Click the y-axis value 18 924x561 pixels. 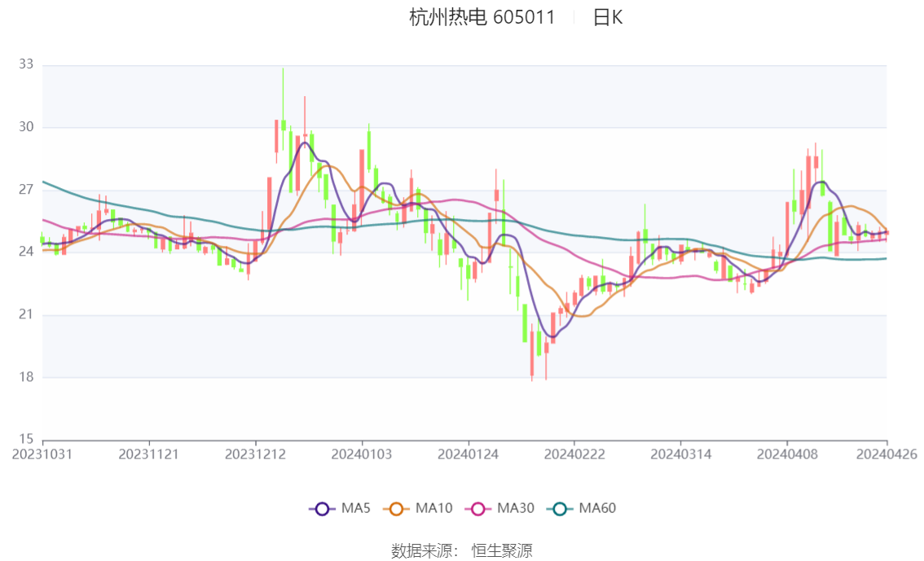coord(26,377)
